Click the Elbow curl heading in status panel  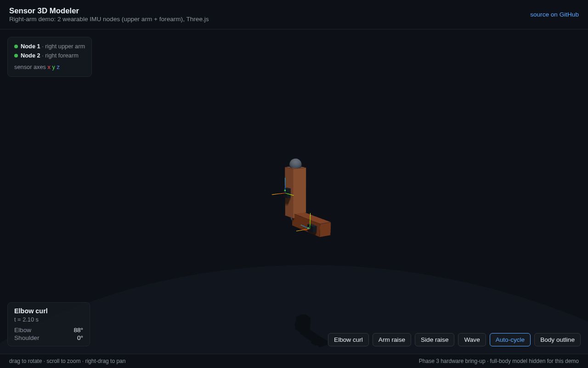[x=31, y=311]
